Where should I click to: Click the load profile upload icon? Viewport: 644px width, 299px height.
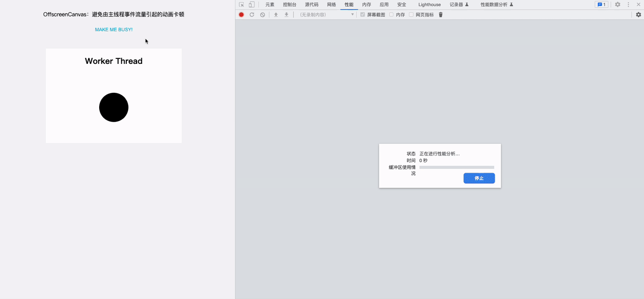coord(275,14)
